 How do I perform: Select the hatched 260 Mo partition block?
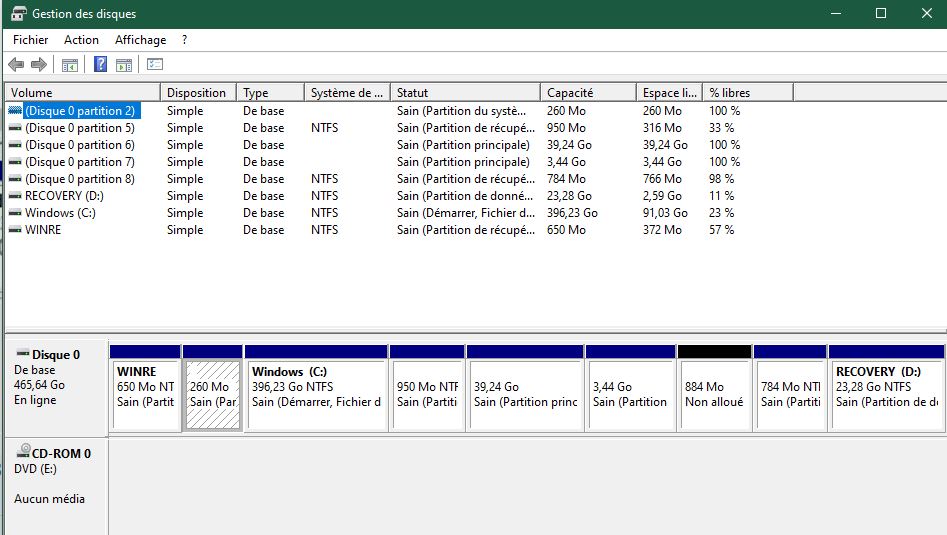(x=213, y=388)
